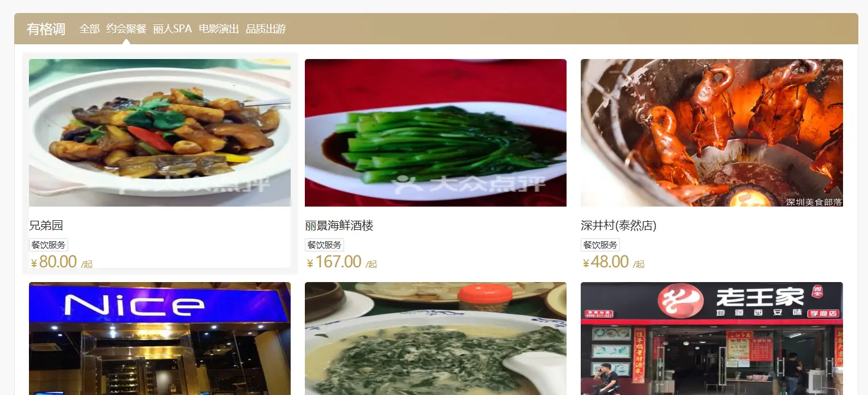Click the 丽景海鲜酒楼 restaurant name
Viewport: 868px width, 395px height.
tap(339, 225)
